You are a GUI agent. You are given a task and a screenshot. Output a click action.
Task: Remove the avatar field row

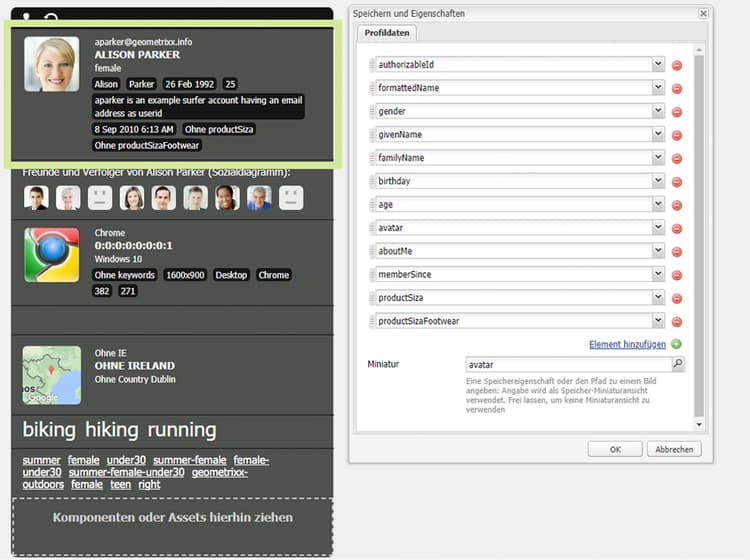677,229
